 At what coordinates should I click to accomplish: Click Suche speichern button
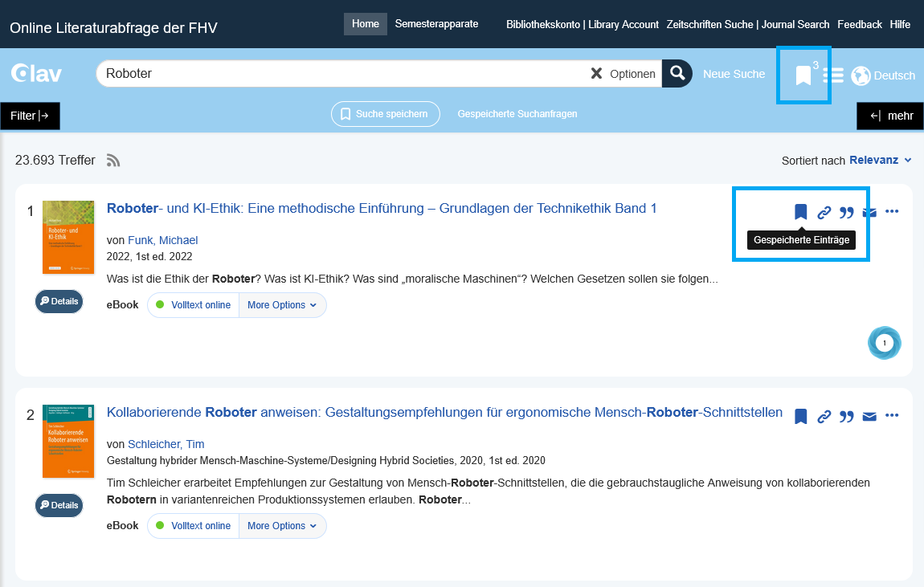coord(385,114)
